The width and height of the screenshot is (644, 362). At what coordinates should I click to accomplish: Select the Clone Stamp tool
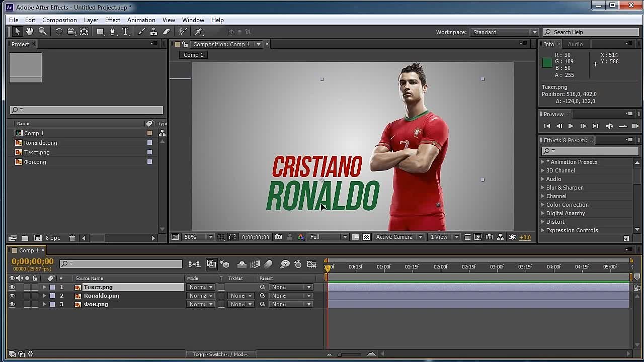[x=154, y=32]
